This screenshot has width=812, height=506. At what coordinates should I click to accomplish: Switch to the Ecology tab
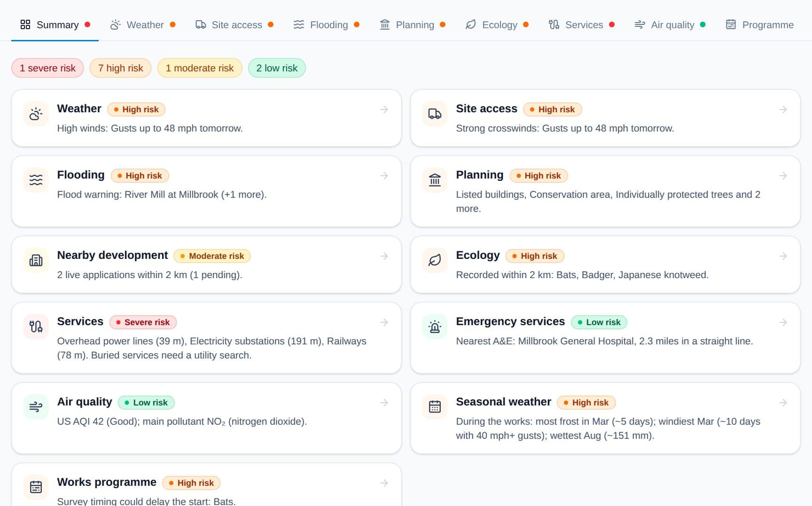497,25
